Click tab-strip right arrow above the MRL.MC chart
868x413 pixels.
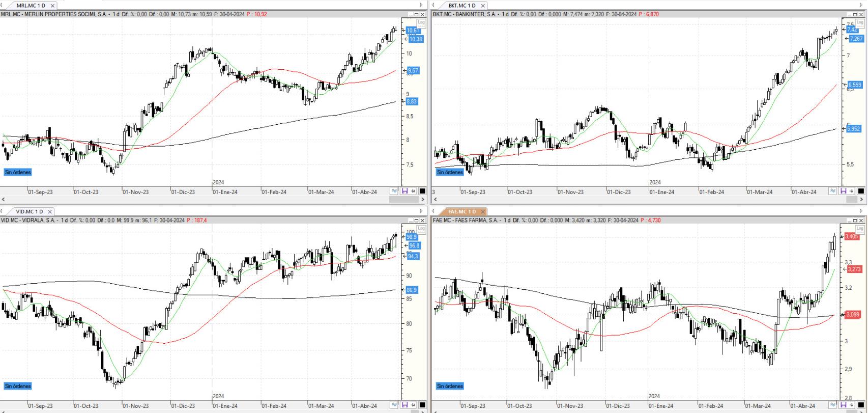(x=421, y=5)
